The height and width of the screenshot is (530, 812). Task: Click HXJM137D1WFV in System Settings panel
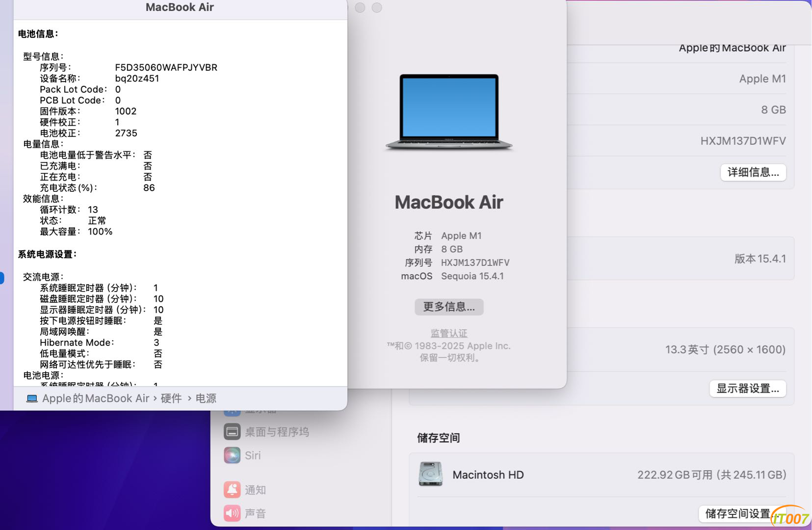[x=743, y=141]
